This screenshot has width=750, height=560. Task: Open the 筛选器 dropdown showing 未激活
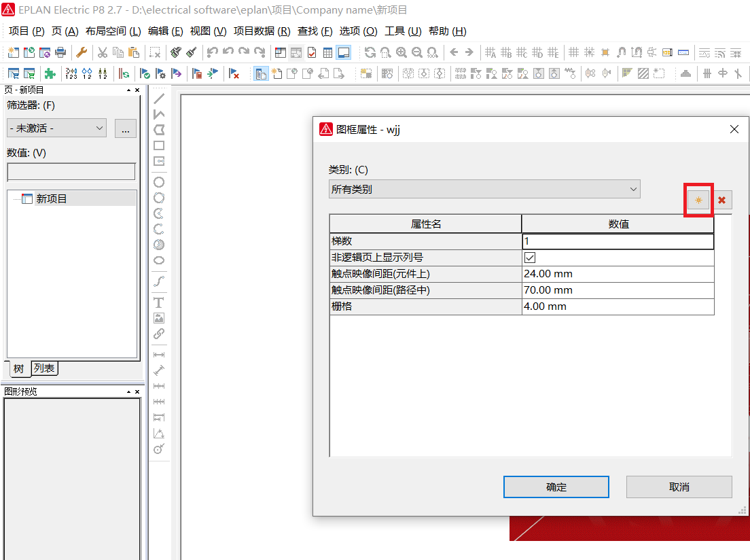point(56,128)
